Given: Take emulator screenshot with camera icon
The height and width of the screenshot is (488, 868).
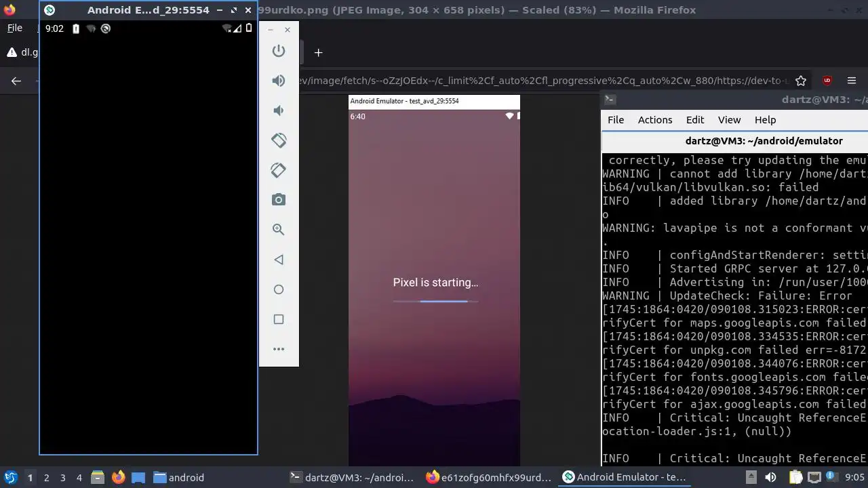Looking at the screenshot, I should [279, 200].
